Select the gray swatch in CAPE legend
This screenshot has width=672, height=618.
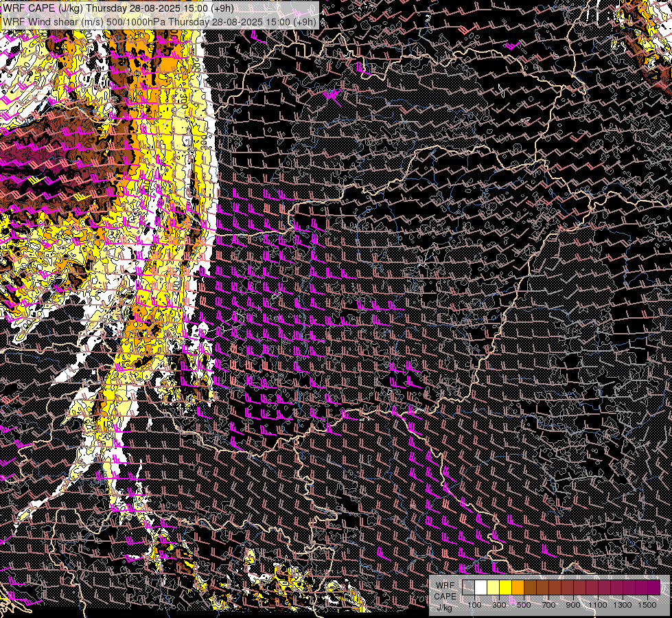pyautogui.click(x=468, y=588)
